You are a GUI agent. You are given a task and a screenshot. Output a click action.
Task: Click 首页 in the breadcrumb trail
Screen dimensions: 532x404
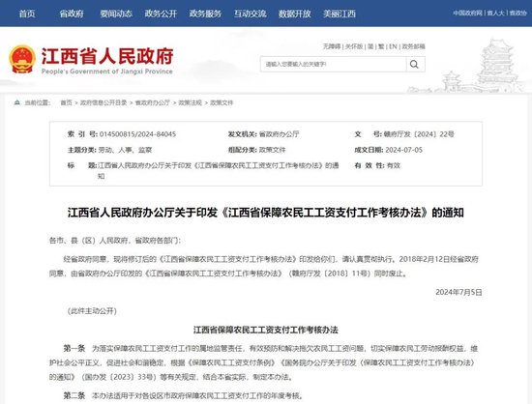click(x=66, y=102)
